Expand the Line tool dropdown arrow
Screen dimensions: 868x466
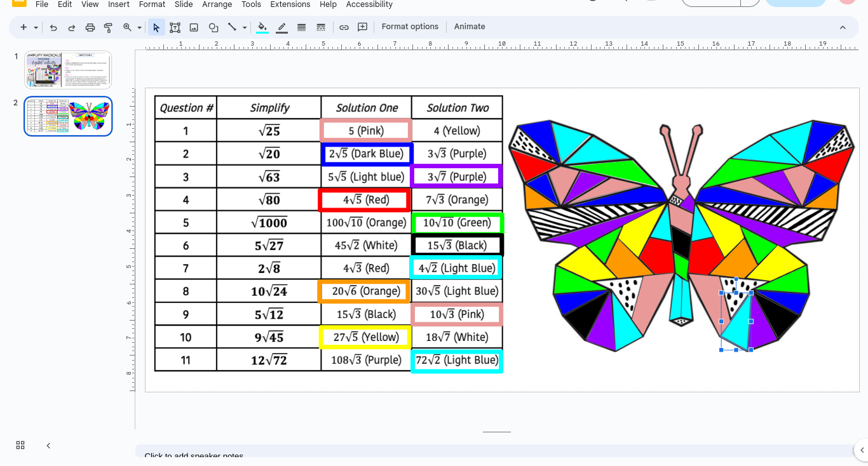[245, 27]
